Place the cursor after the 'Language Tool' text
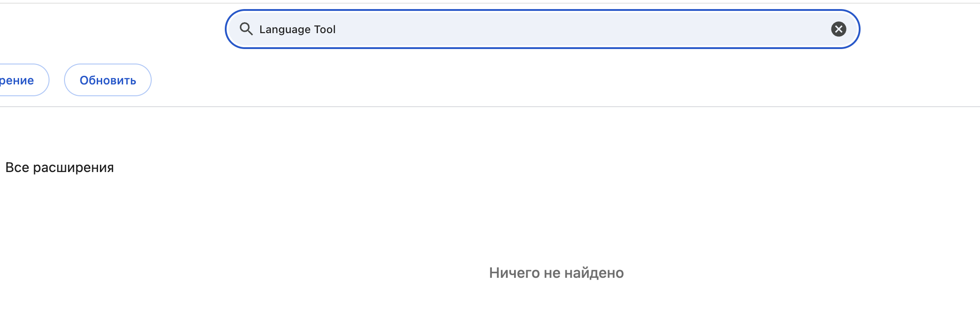Image resolution: width=980 pixels, height=335 pixels. tap(337, 30)
